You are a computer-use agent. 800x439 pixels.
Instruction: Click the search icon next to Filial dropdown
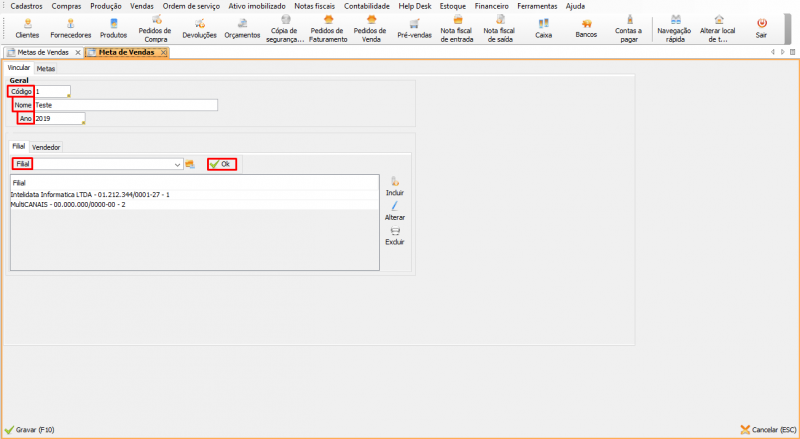[x=189, y=164]
